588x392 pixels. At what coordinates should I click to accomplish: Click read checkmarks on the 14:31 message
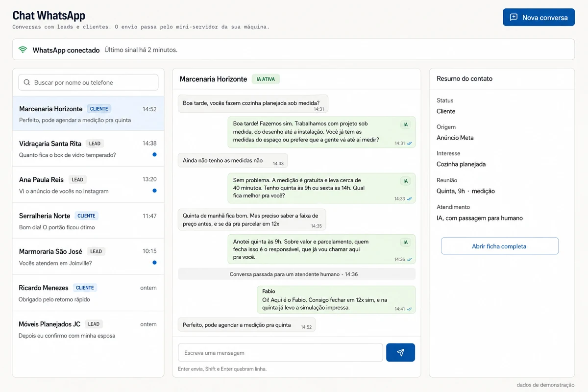409,143
